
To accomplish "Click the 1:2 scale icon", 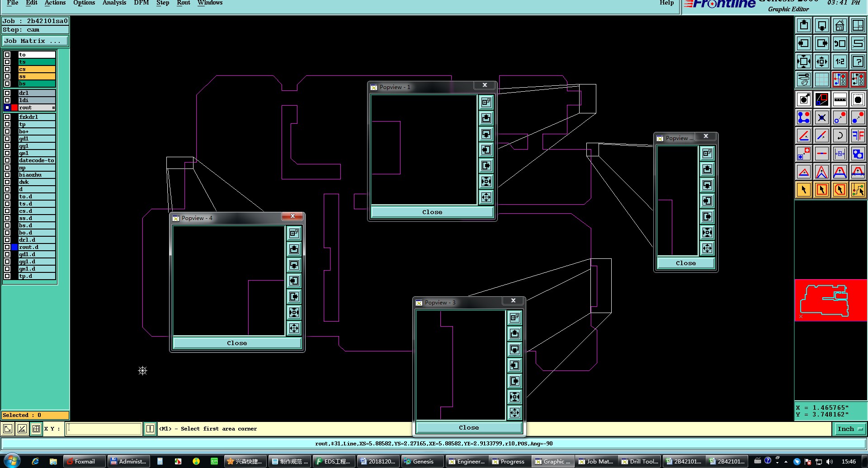I will click(840, 61).
